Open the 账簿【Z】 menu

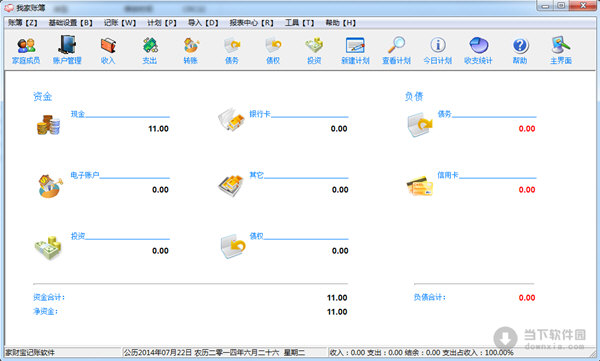click(x=23, y=23)
